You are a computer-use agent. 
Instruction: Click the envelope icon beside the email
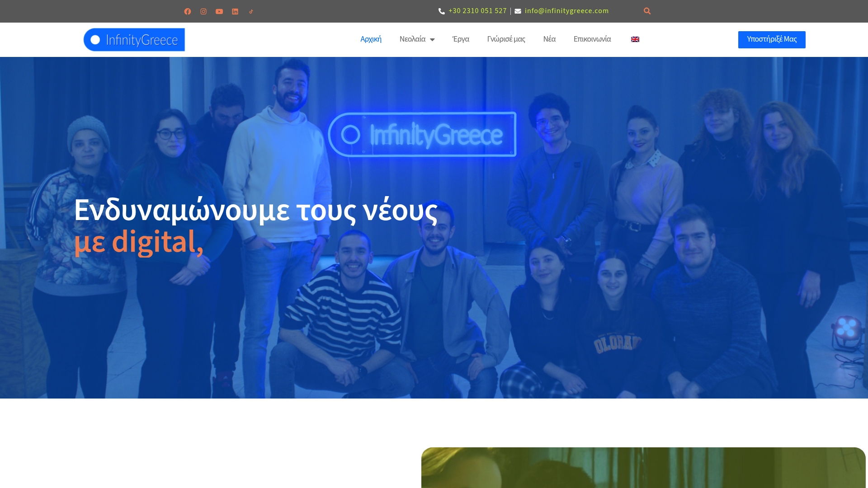point(517,11)
